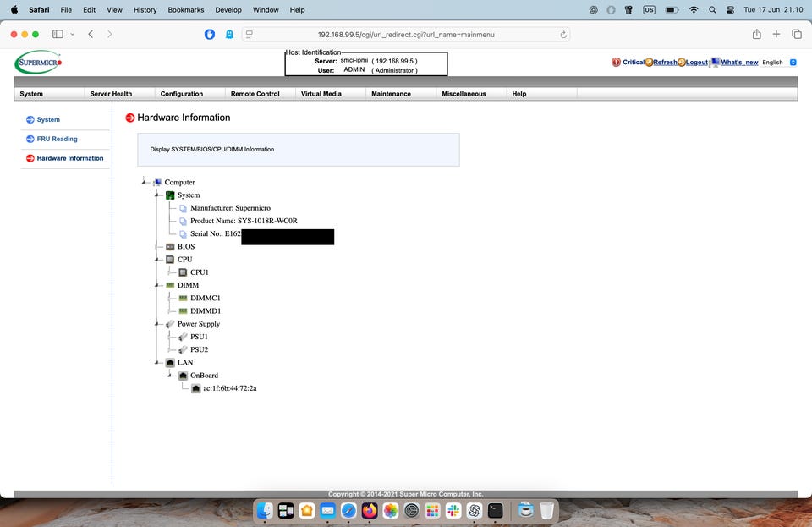Viewport: 812px width, 527px height.
Task: Click the Refresh link
Action: point(666,62)
